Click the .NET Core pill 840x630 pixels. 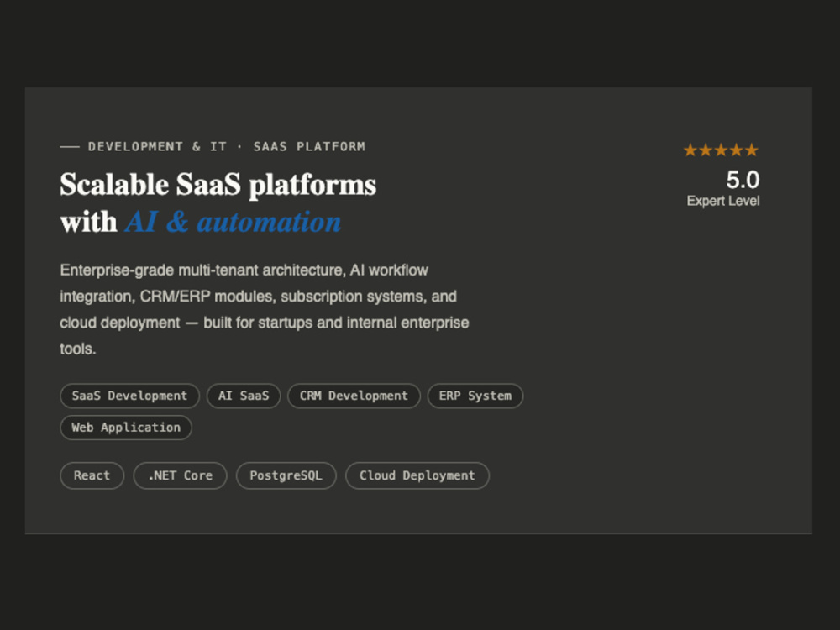click(x=180, y=475)
